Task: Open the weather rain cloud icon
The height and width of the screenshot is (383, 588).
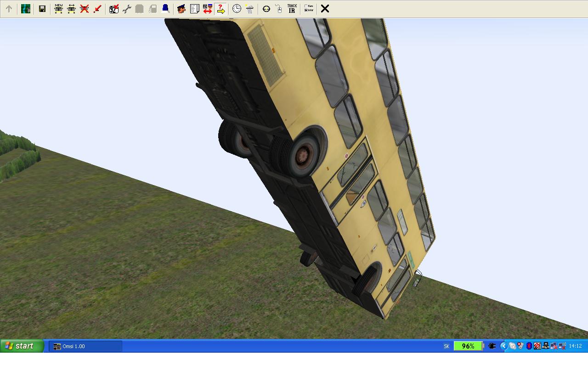Action: coord(249,9)
